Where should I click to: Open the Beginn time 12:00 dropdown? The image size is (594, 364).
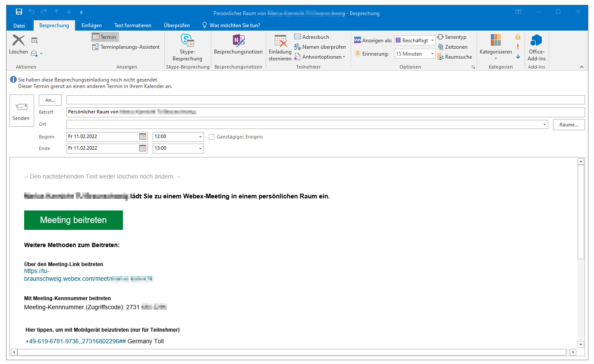click(x=201, y=137)
